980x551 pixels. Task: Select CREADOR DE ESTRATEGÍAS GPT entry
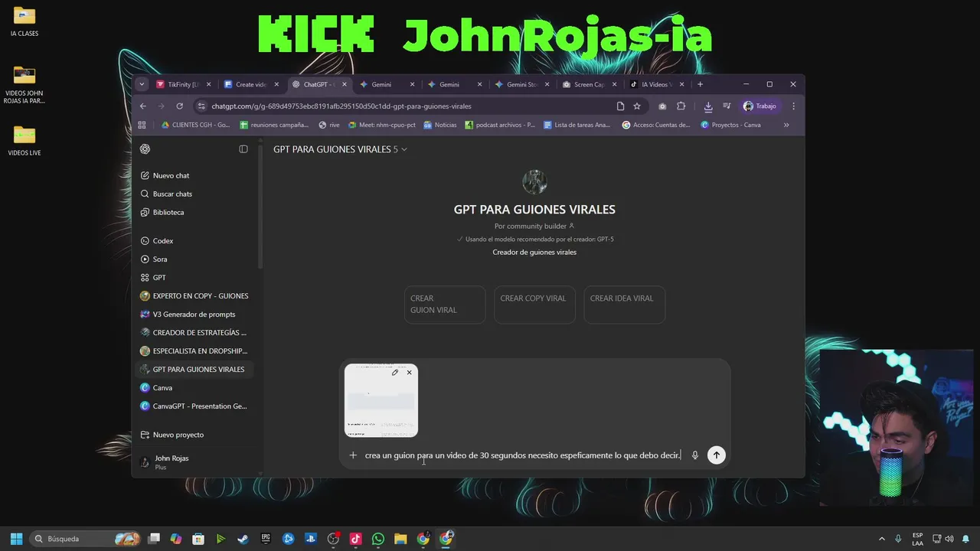click(195, 333)
